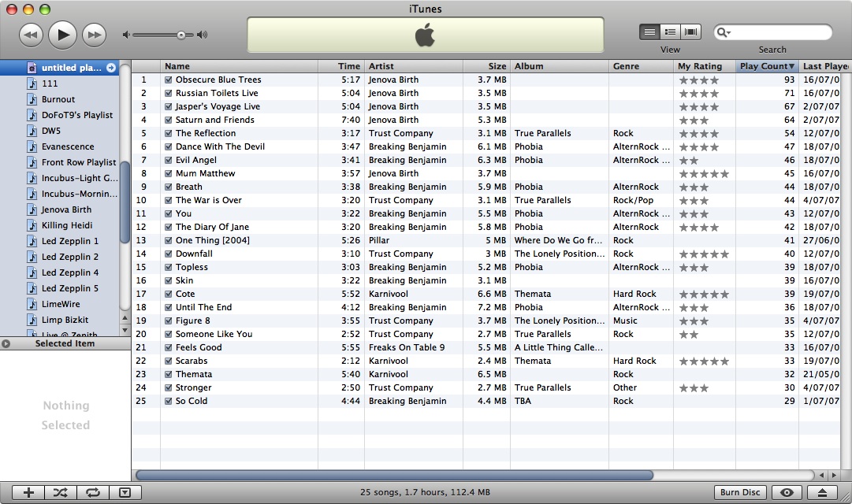Eject disc button

[x=822, y=492]
